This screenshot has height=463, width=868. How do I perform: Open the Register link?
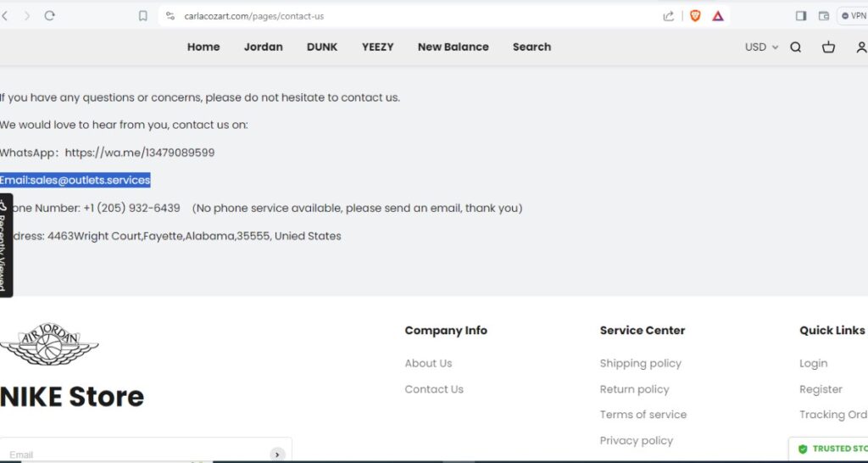(x=821, y=389)
